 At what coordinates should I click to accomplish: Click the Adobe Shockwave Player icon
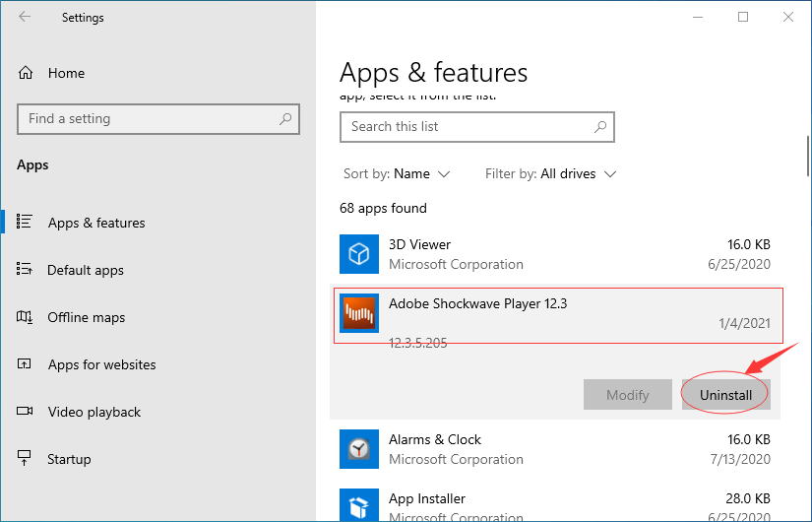click(x=359, y=313)
